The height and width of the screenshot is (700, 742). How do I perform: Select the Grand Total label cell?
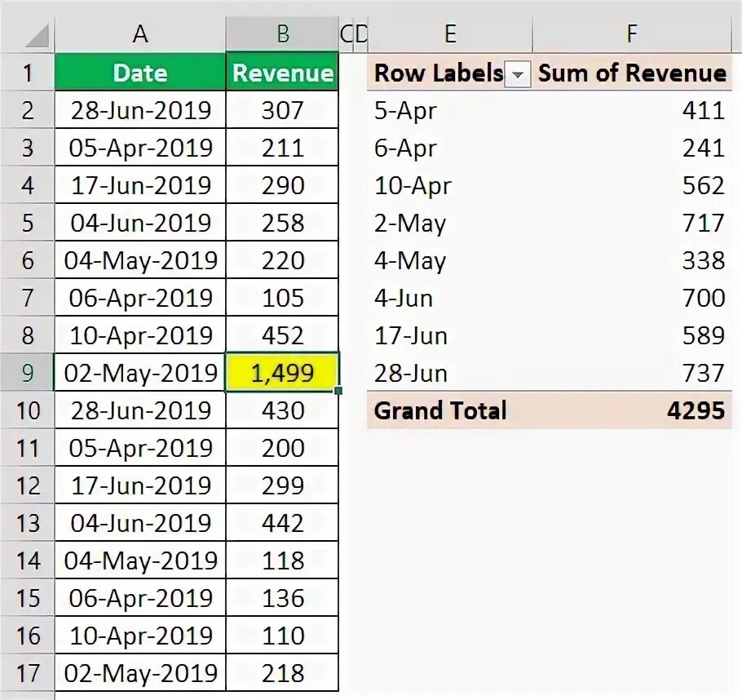click(440, 410)
